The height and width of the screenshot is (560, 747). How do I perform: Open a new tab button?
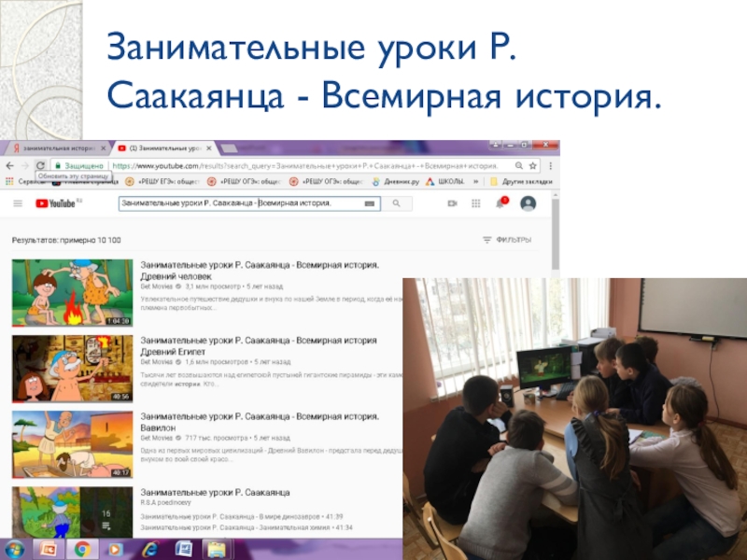[x=229, y=148]
